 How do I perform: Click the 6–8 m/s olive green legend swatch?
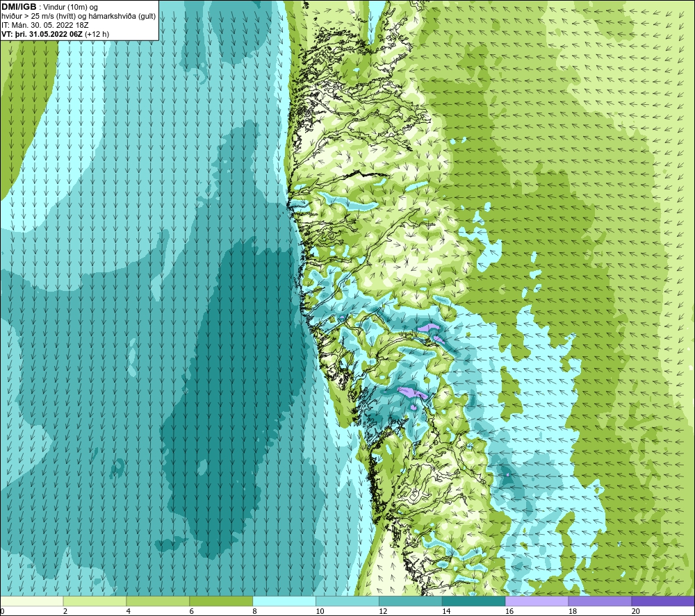pos(221,601)
